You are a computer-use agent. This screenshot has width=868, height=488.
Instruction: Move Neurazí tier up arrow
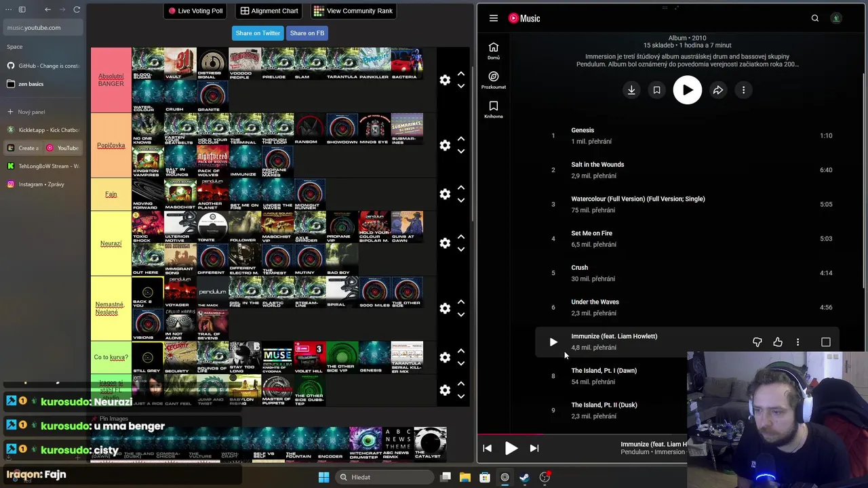click(461, 237)
